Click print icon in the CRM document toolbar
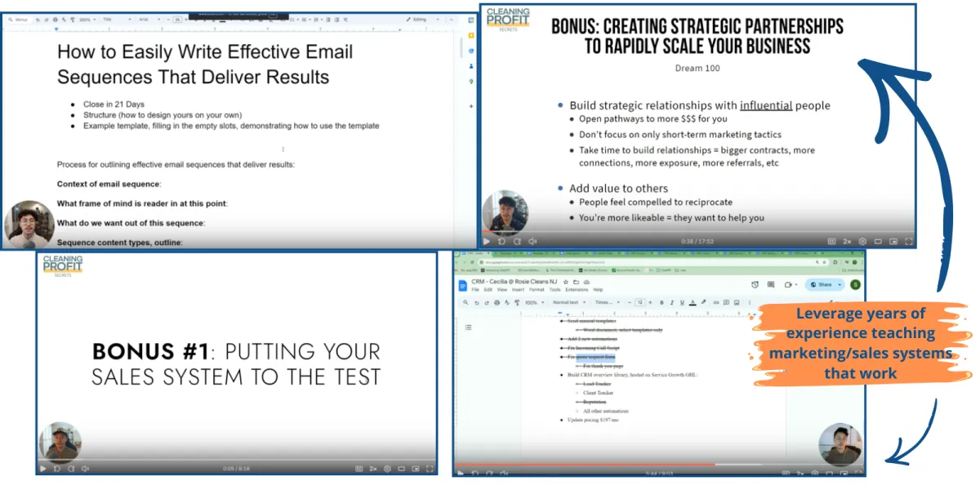The image size is (980, 490). pyautogui.click(x=497, y=302)
